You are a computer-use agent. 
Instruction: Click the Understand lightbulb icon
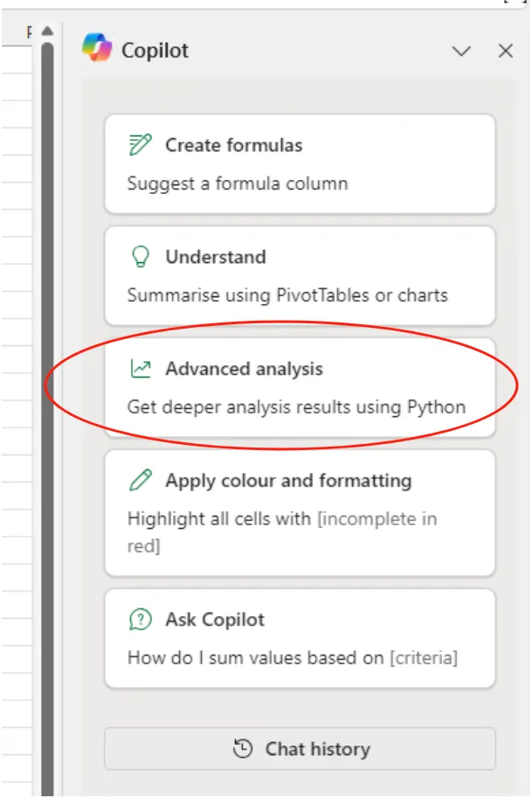pyautogui.click(x=140, y=257)
